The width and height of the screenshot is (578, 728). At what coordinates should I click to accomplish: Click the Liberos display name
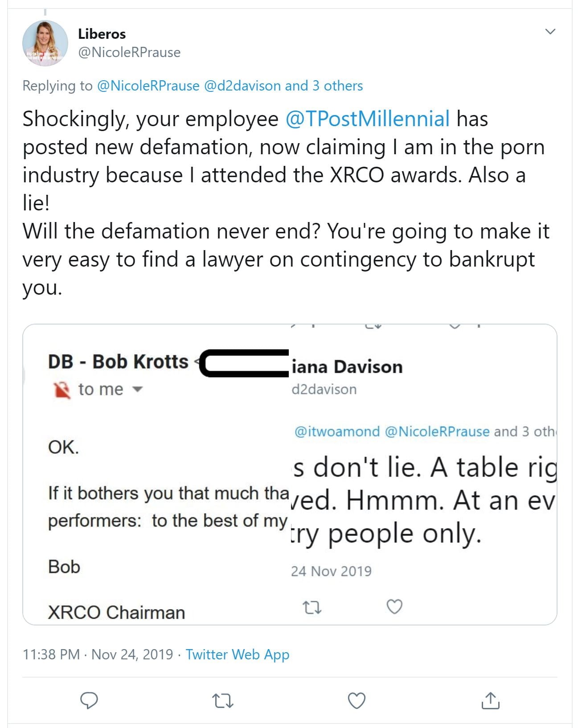click(x=102, y=34)
